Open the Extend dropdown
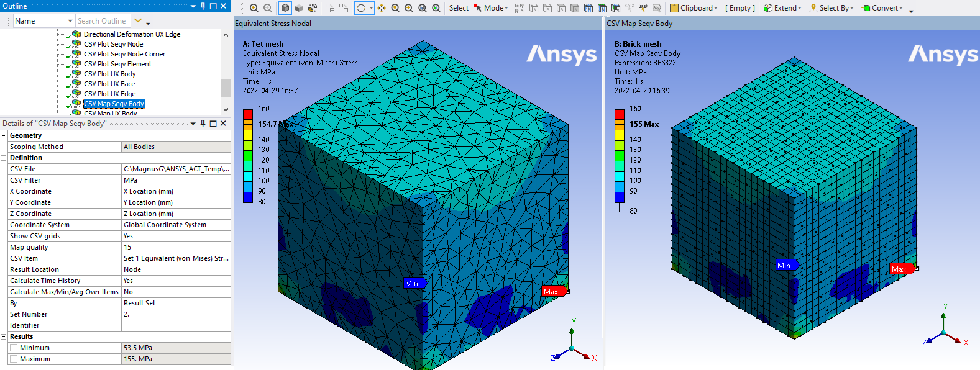 [x=783, y=8]
